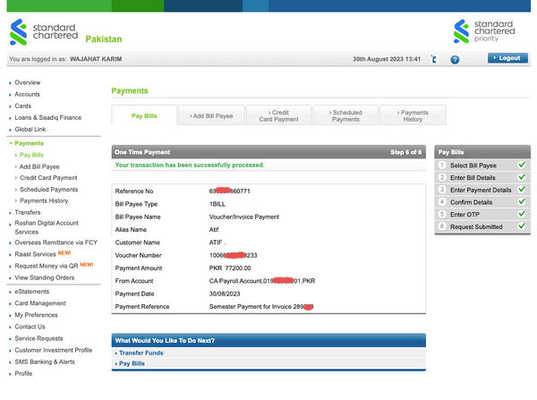Select Add Bill Payee sidebar sub-item
Image resolution: width=537 pixels, height=400 pixels.
39,166
